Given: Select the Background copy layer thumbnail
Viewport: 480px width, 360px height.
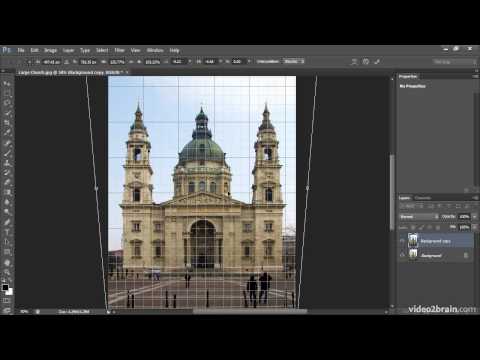Looking at the screenshot, I should (x=413, y=240).
